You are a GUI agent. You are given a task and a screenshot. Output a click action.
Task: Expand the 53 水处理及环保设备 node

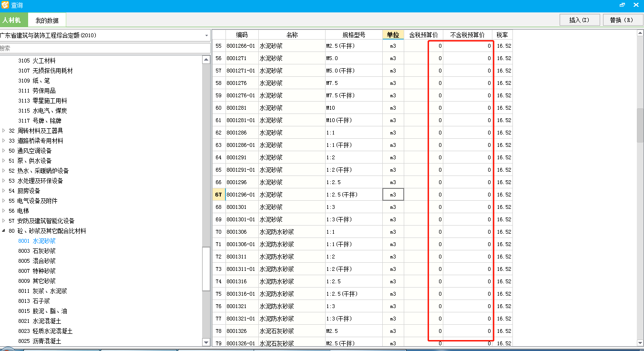4,181
